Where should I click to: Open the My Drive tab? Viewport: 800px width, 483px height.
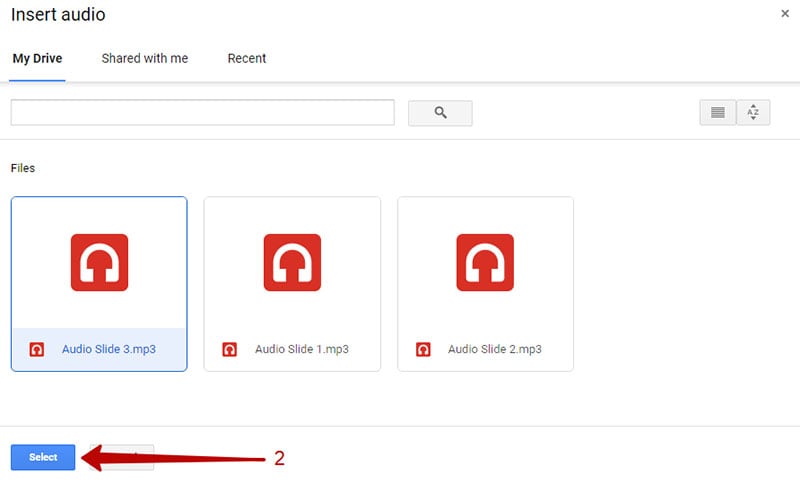tap(37, 59)
